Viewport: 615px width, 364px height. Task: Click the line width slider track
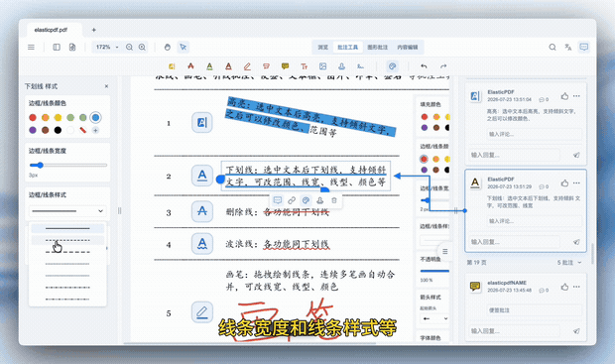68,165
